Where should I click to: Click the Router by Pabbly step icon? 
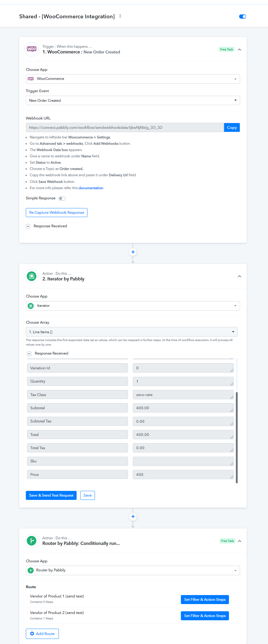[x=32, y=541]
